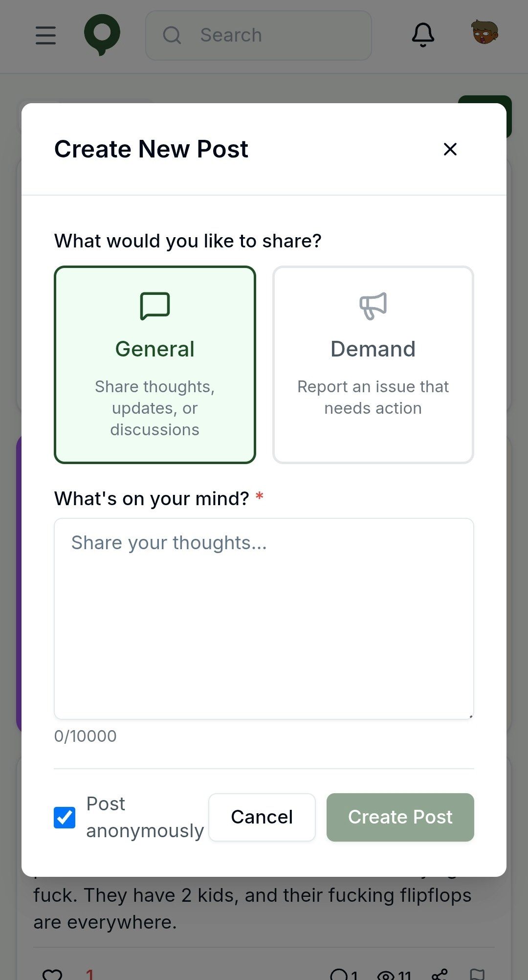
Task: Open the hamburger navigation menu
Action: tap(45, 35)
